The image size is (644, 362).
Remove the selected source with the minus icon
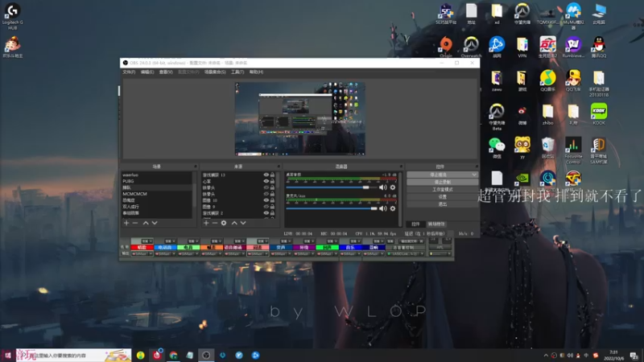click(x=215, y=223)
